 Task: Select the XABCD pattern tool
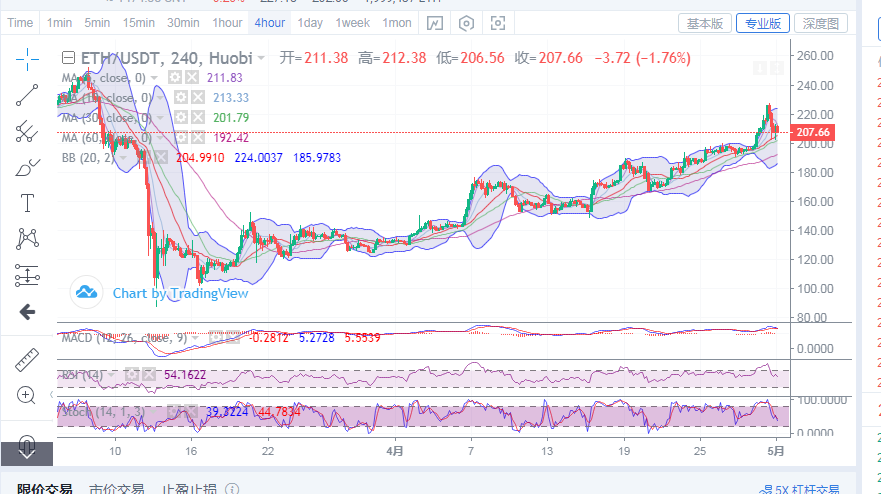pos(26,239)
